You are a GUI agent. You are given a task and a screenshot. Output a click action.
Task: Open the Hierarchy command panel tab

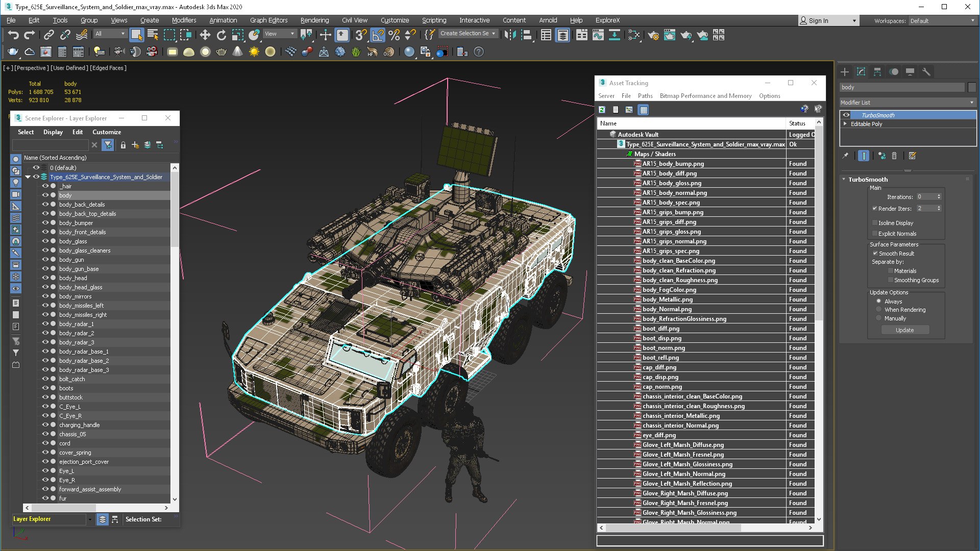click(877, 72)
